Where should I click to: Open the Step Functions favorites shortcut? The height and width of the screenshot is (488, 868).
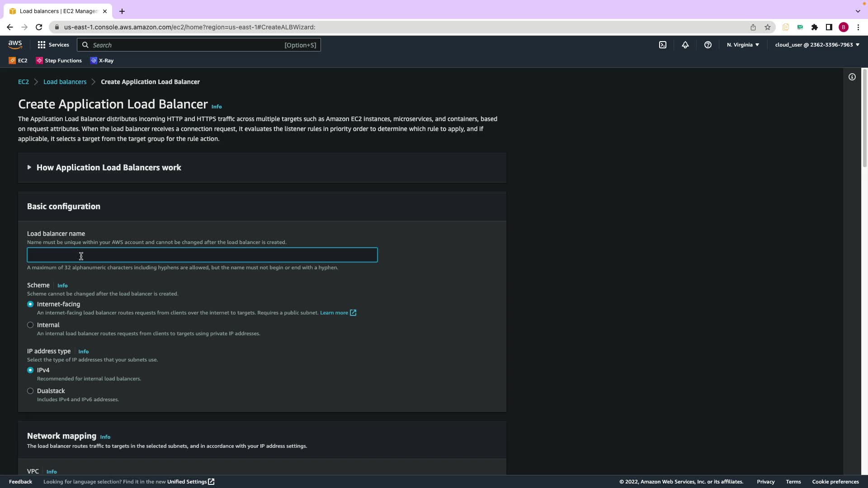[59, 61]
